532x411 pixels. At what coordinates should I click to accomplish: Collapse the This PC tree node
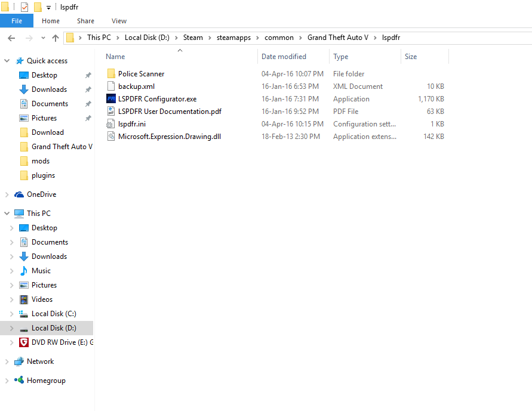[7, 214]
